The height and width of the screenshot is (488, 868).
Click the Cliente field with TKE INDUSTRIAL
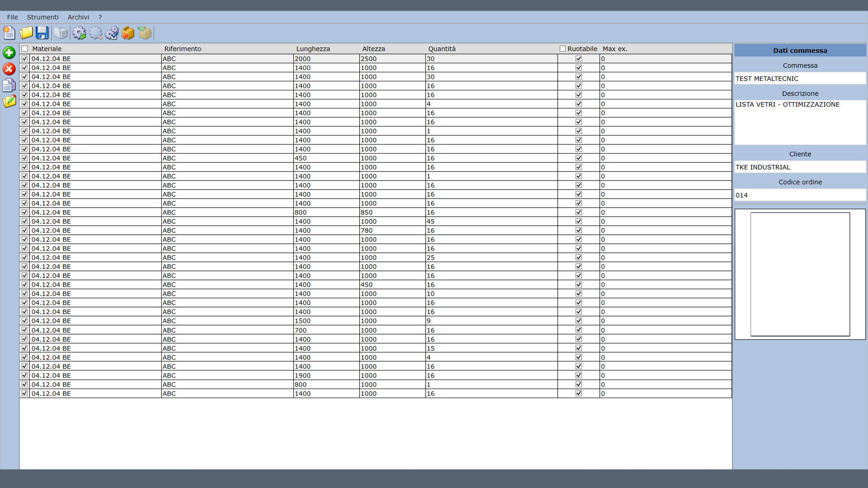click(x=799, y=167)
